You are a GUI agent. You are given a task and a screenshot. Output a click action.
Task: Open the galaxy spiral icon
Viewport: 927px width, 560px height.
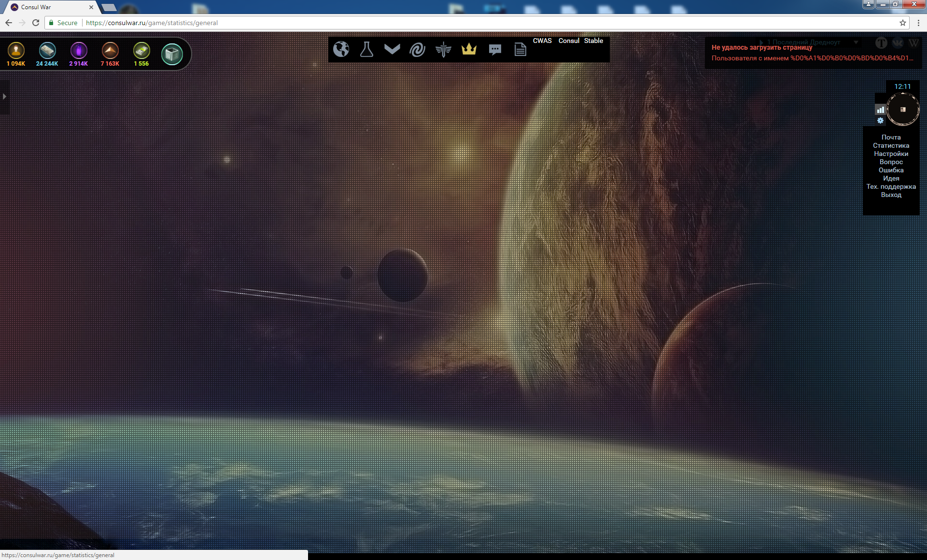pyautogui.click(x=417, y=49)
